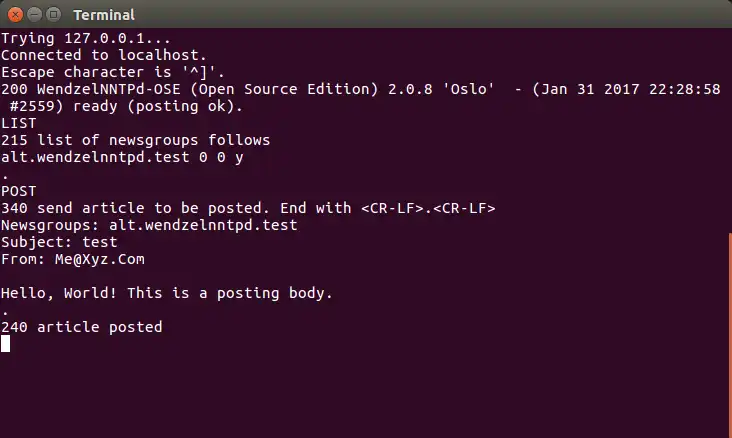Click the 'Escape character is' line
The width and height of the screenshot is (732, 438).
[113, 72]
